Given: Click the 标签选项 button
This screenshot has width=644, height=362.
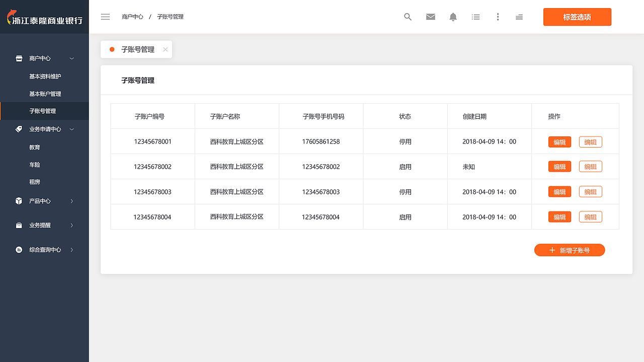Looking at the screenshot, I should coord(577,17).
